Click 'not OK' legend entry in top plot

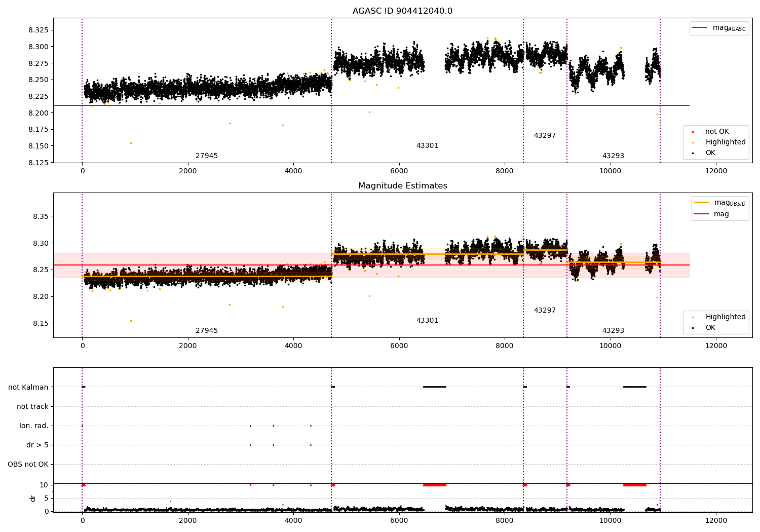(717, 132)
